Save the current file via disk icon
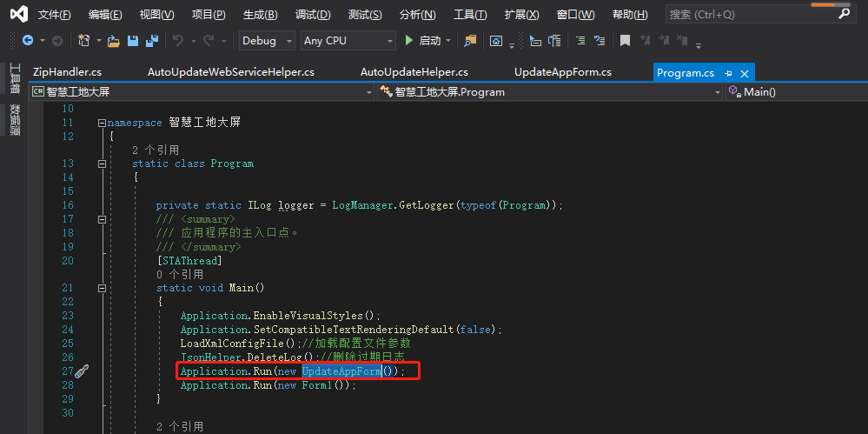Viewport: 868px width, 434px height. (133, 41)
